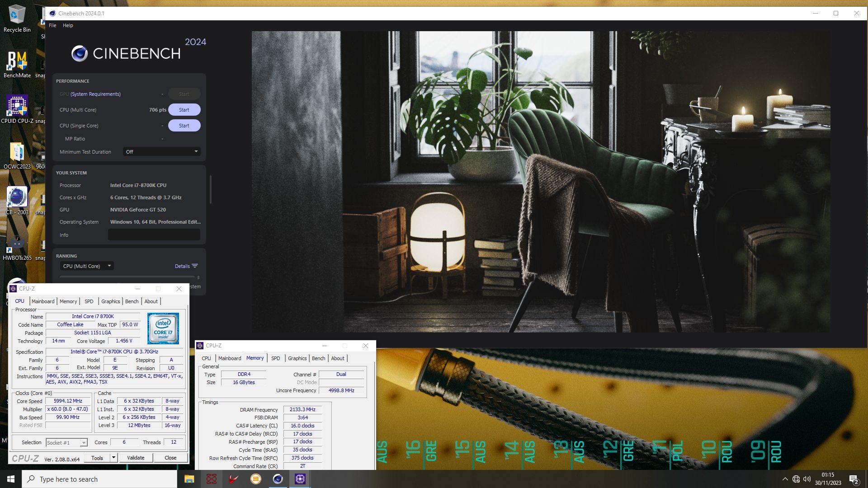This screenshot has height=488, width=868.
Task: Click the ranking Details link
Action: click(182, 266)
